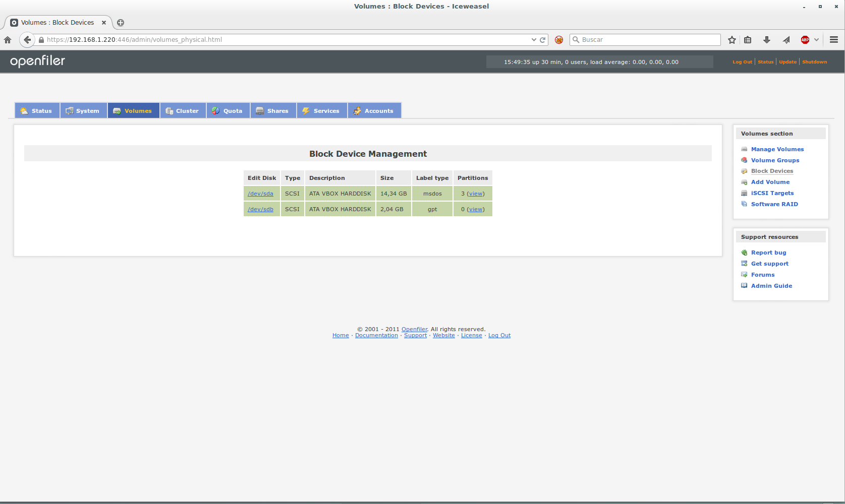The height and width of the screenshot is (504, 845).
Task: Click the Adblock Plus icon
Action: (x=805, y=40)
